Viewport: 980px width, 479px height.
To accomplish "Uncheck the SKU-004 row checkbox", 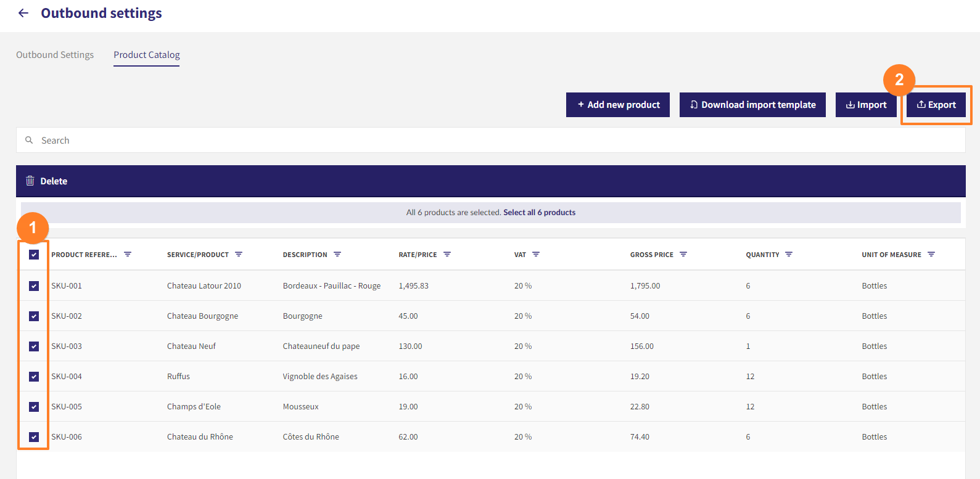I will [34, 377].
